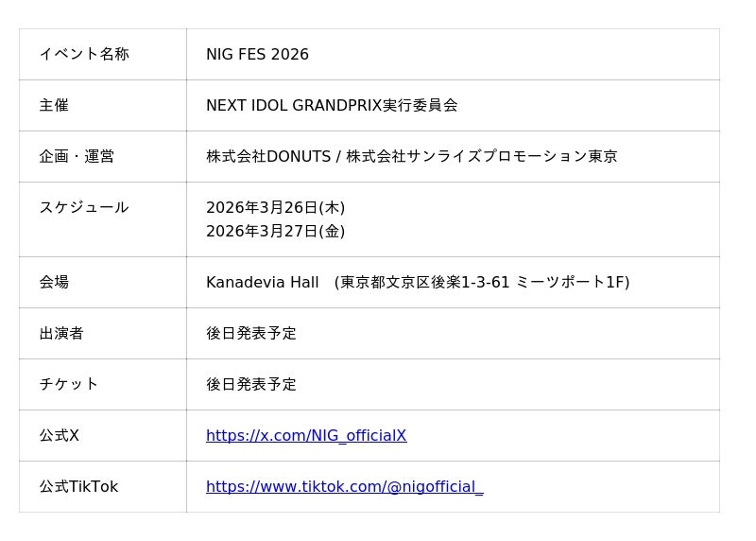Click the Kanadevia Hall venue name
The width and height of the screenshot is (756, 541).
click(x=262, y=282)
